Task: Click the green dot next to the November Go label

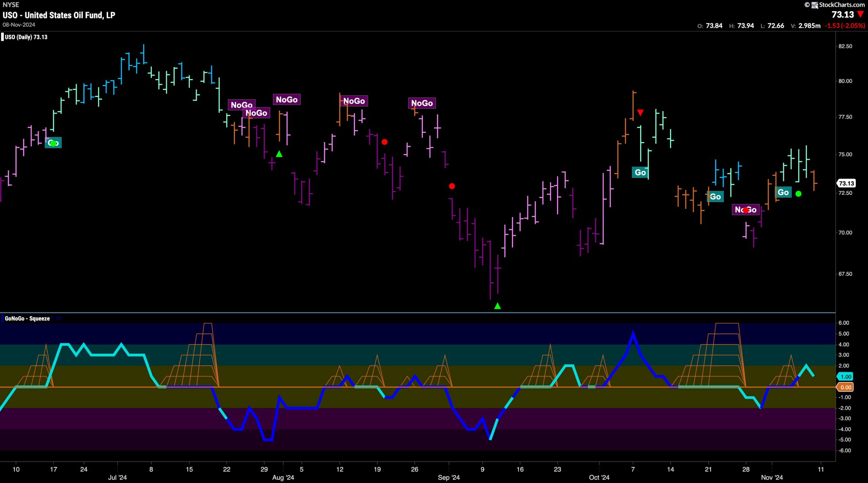Action: 798,194
